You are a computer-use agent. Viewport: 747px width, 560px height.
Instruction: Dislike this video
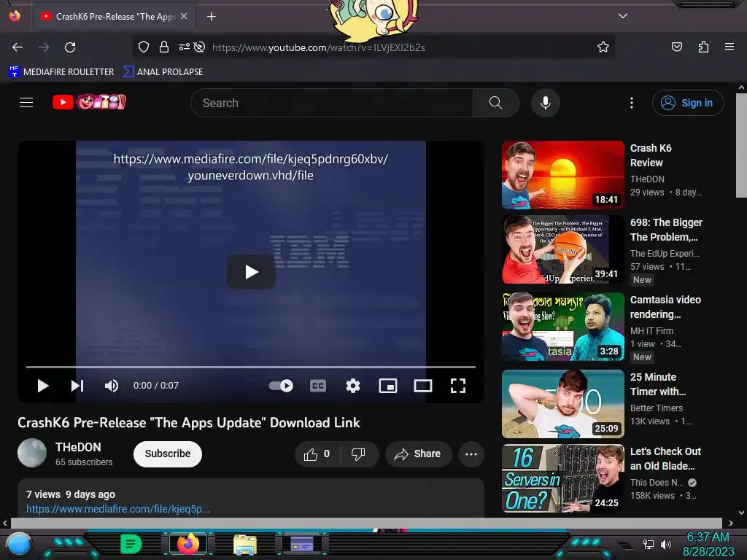359,454
